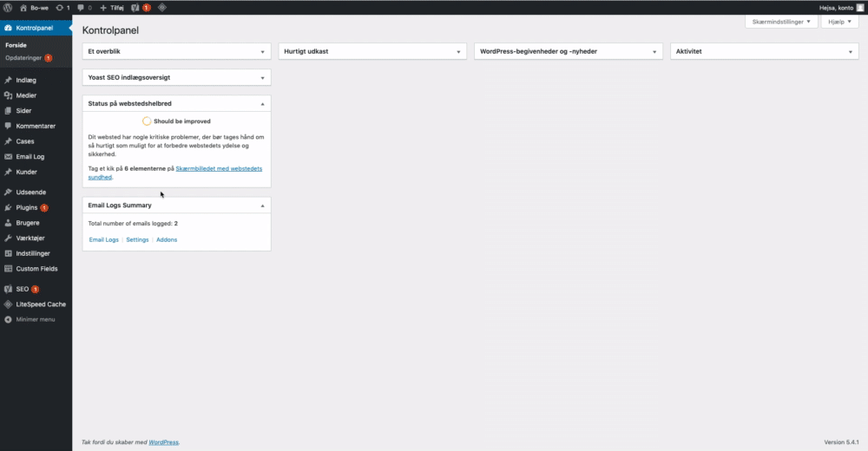Open the comments bubble in admin bar
Viewport: 868px width, 451px height.
click(84, 7)
